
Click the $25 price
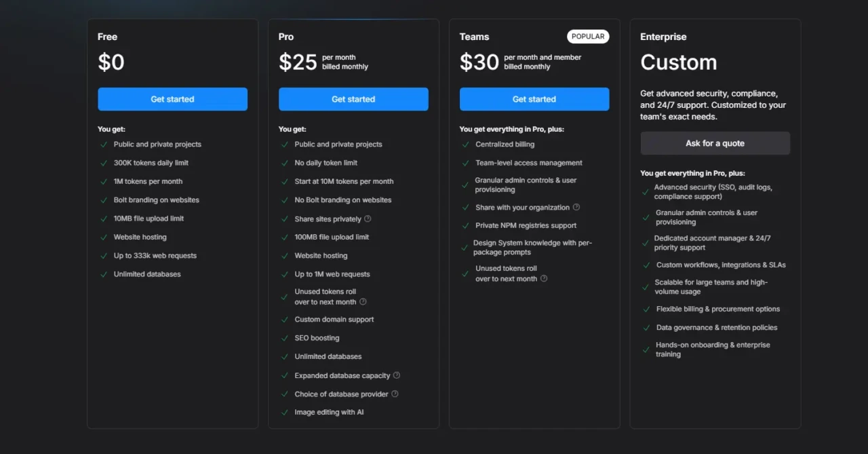click(x=298, y=62)
